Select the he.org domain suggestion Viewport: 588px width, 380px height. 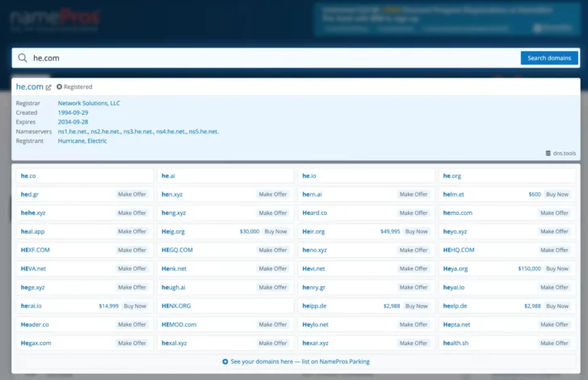coord(451,175)
